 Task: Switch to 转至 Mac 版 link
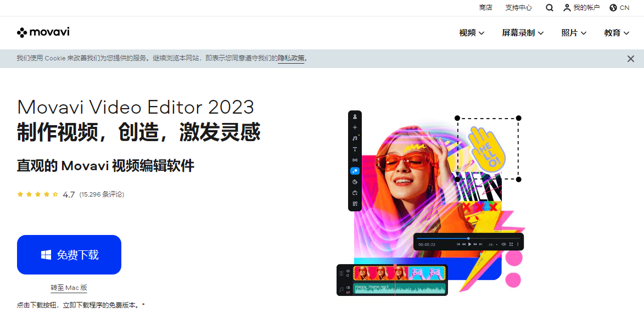(x=69, y=288)
